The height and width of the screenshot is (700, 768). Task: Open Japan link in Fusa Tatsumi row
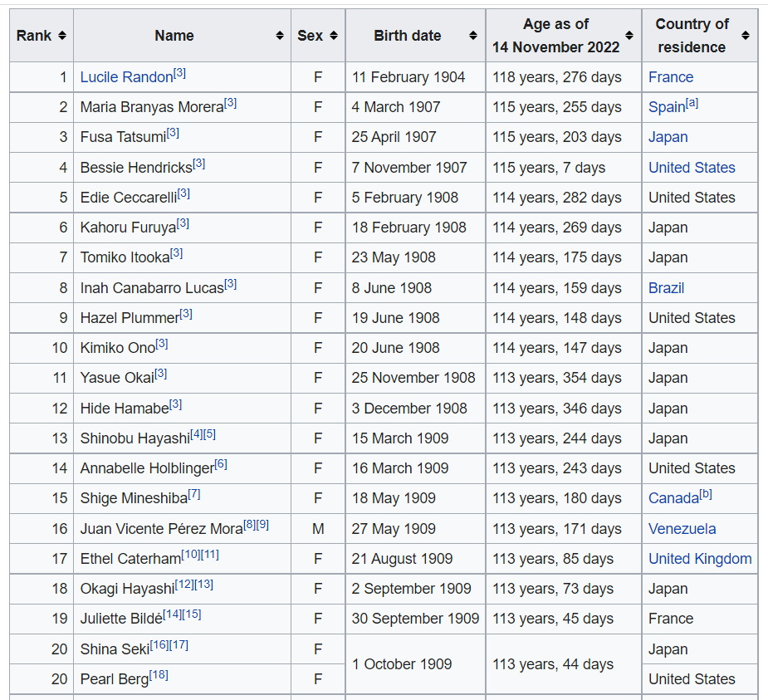point(668,137)
